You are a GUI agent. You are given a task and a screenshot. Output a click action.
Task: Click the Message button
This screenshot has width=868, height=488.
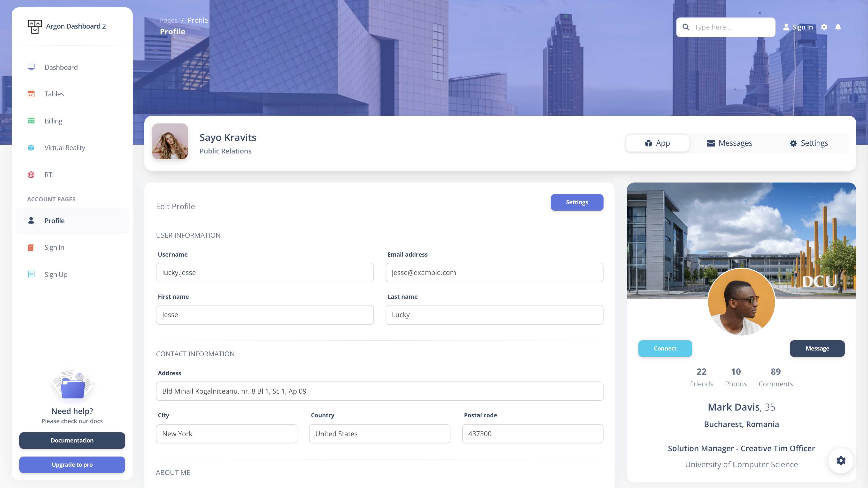[x=817, y=348]
